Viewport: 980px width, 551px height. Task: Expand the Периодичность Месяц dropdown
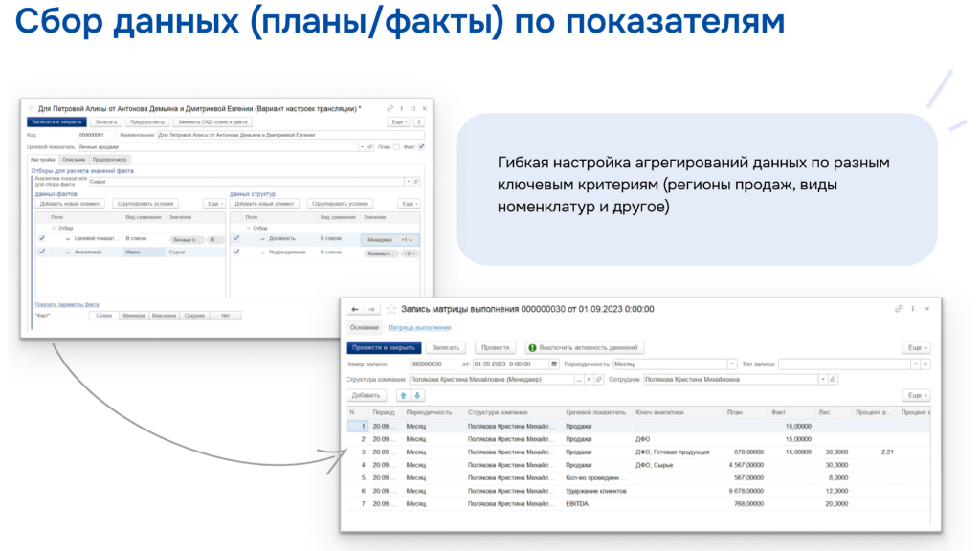pos(732,364)
